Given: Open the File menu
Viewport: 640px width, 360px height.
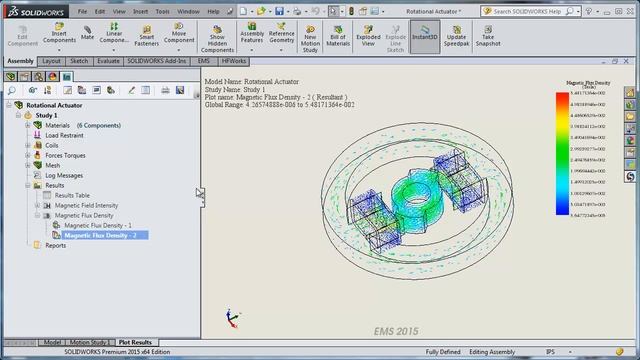Looking at the screenshot, I should point(82,11).
